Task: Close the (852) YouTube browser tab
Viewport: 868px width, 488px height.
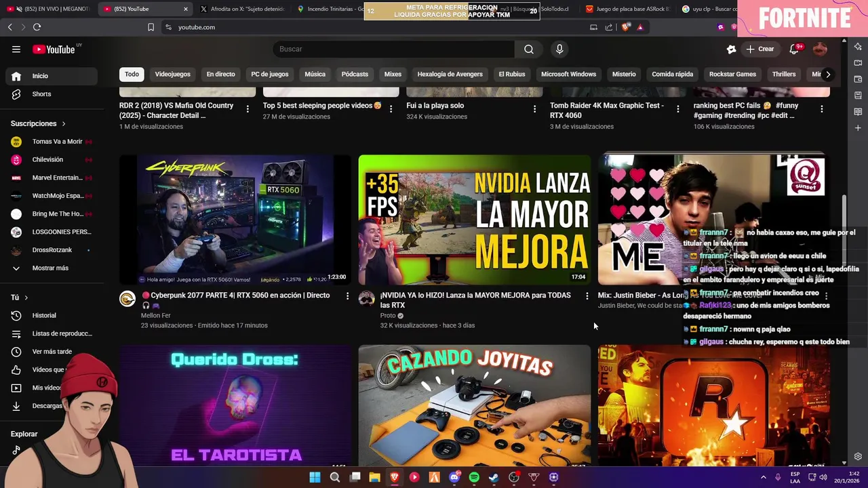Action: tap(186, 9)
